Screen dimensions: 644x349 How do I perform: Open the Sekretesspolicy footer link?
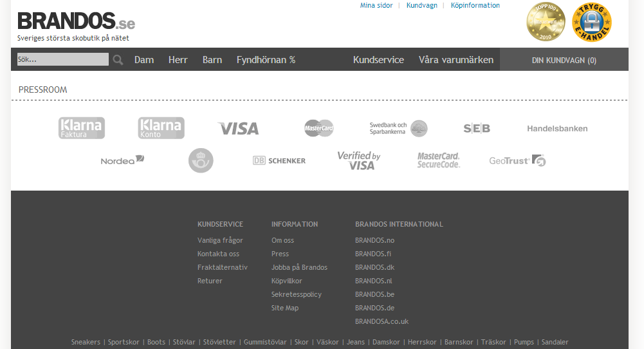297,295
